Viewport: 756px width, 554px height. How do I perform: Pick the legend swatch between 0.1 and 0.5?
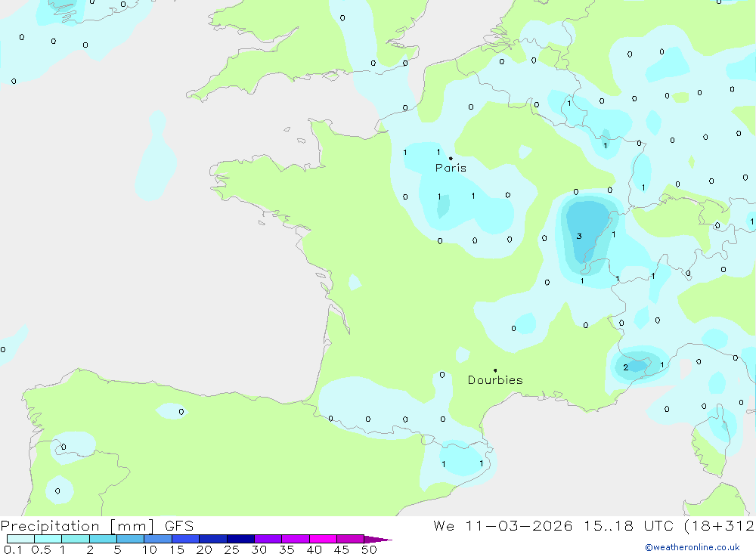tap(20, 539)
